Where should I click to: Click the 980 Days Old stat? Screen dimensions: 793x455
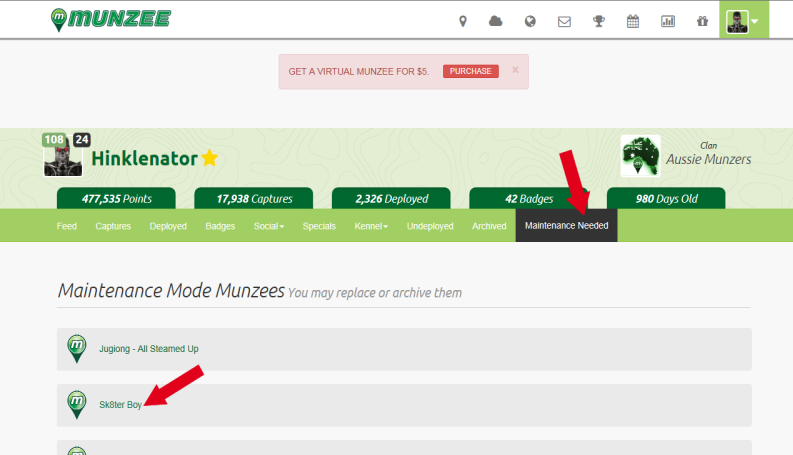click(x=667, y=199)
